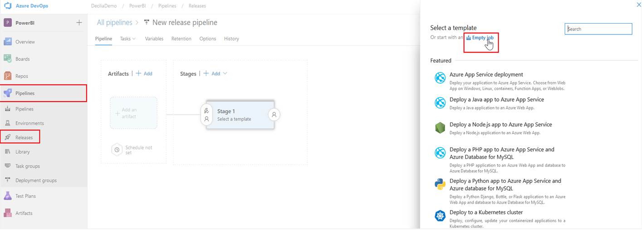
Task: Click Stage 1 post-deployment conditions person icon
Action: 274,115
